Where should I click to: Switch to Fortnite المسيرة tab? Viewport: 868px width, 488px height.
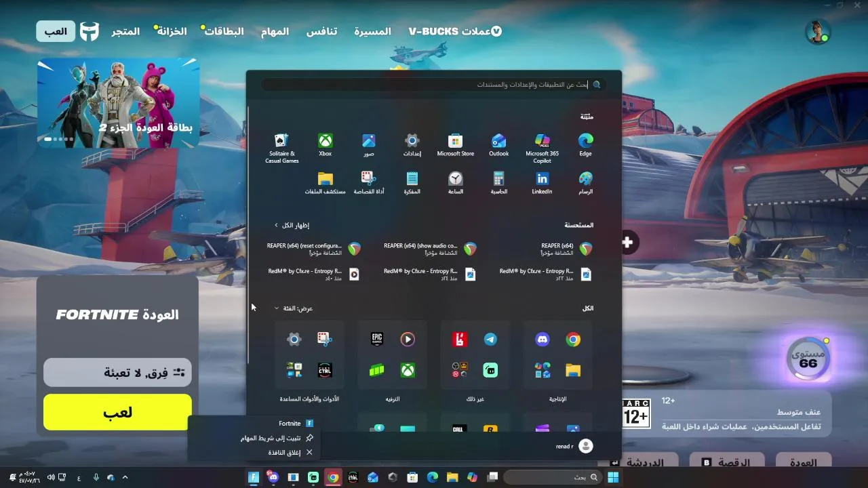[372, 31]
